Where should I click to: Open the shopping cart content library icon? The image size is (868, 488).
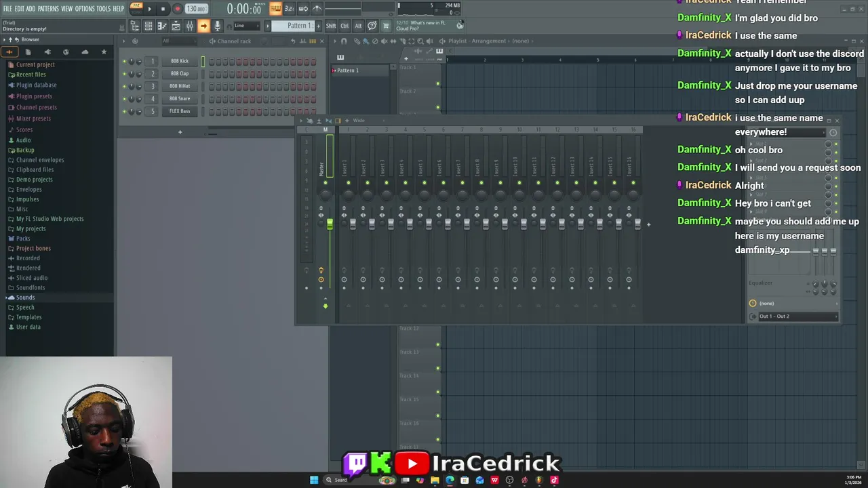click(386, 26)
